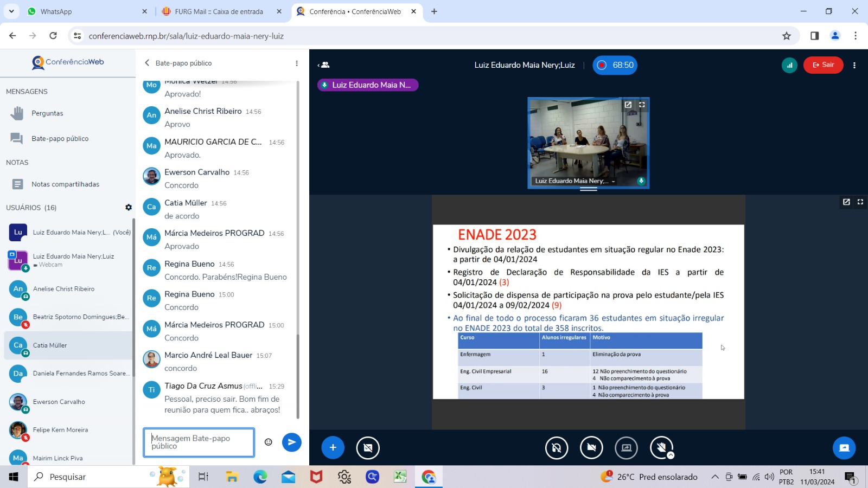Open meeting options menu beside Sair
This screenshot has height=488, width=868.
pyautogui.click(x=854, y=65)
